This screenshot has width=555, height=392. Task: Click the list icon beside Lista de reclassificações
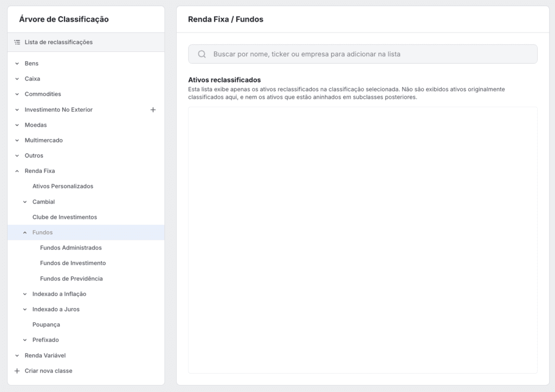click(17, 42)
